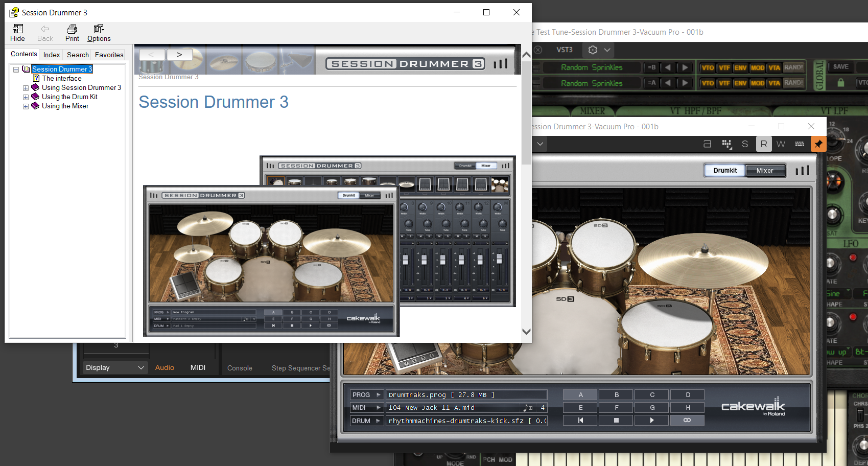
Task: Expand the Using the Drum Kit topic
Action: point(26,97)
